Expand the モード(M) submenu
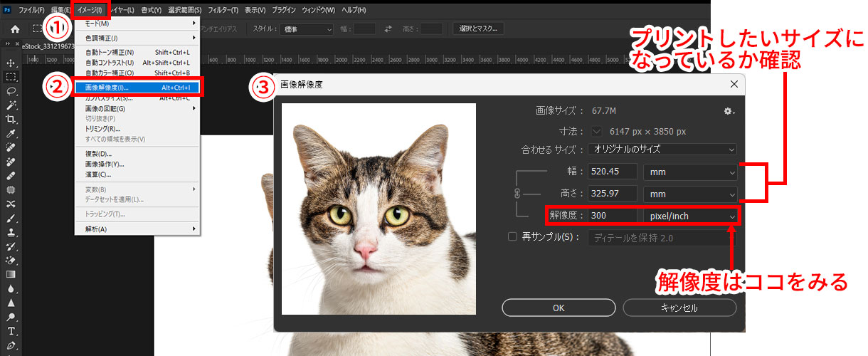The width and height of the screenshot is (868, 356). point(138,23)
